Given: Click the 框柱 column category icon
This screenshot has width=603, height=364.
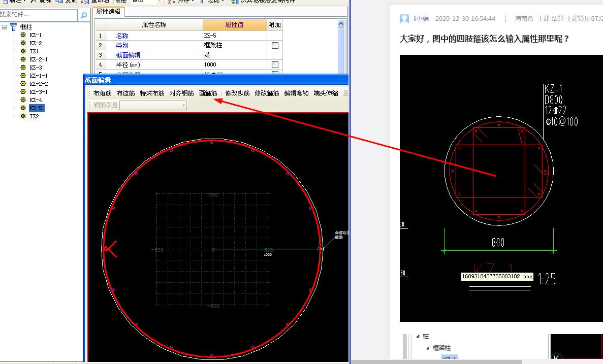Looking at the screenshot, I should pyautogui.click(x=13, y=27).
